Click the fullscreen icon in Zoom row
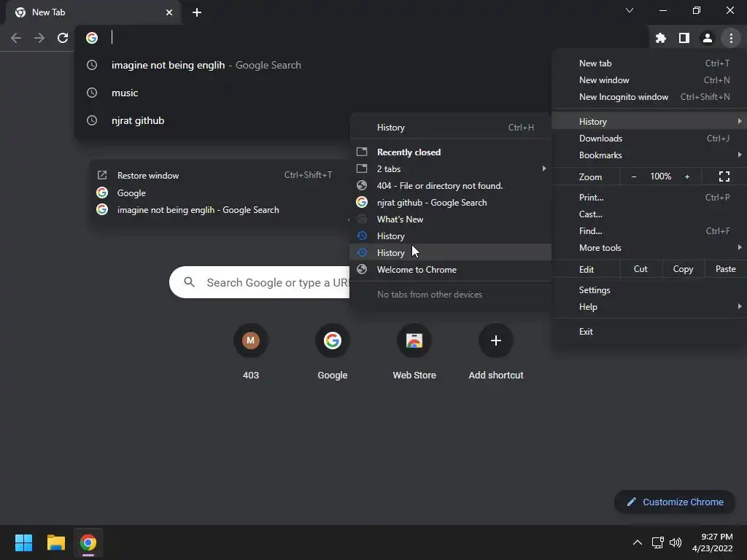The height and width of the screenshot is (560, 747). (724, 176)
